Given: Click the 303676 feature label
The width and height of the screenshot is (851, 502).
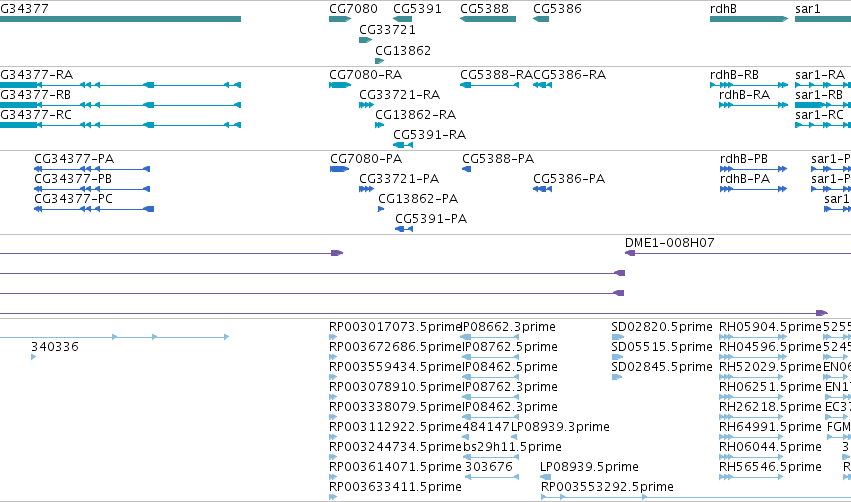Looking at the screenshot, I should coord(488,467).
